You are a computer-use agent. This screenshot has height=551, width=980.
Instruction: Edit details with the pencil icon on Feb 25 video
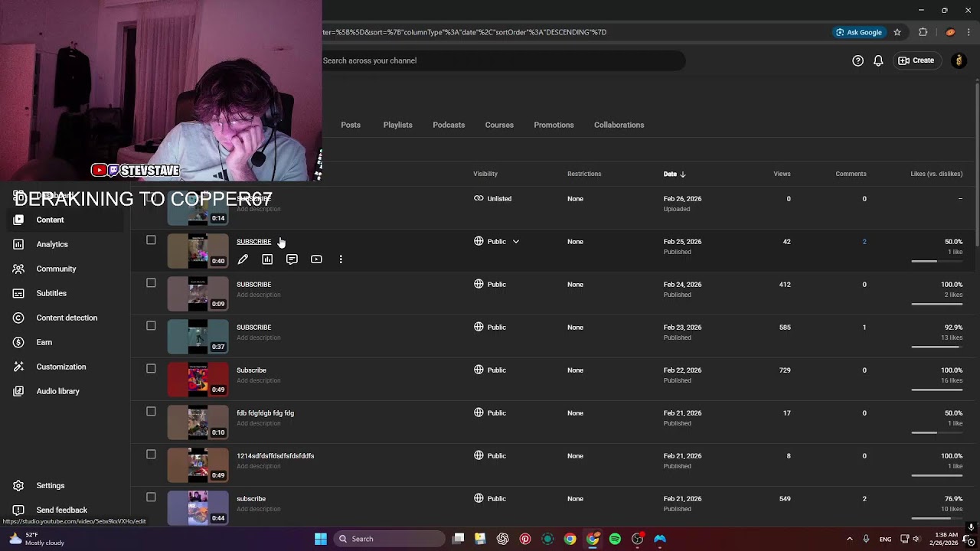point(243,259)
